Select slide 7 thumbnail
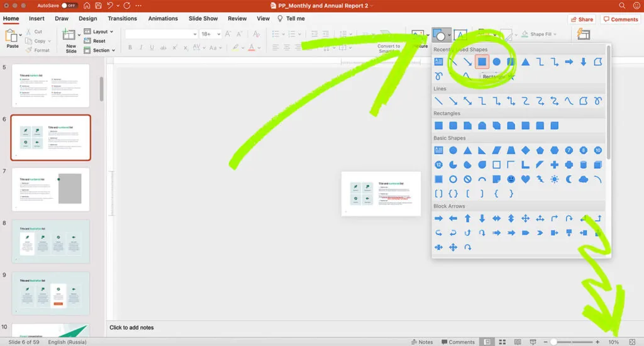This screenshot has height=346, width=644. coord(50,189)
